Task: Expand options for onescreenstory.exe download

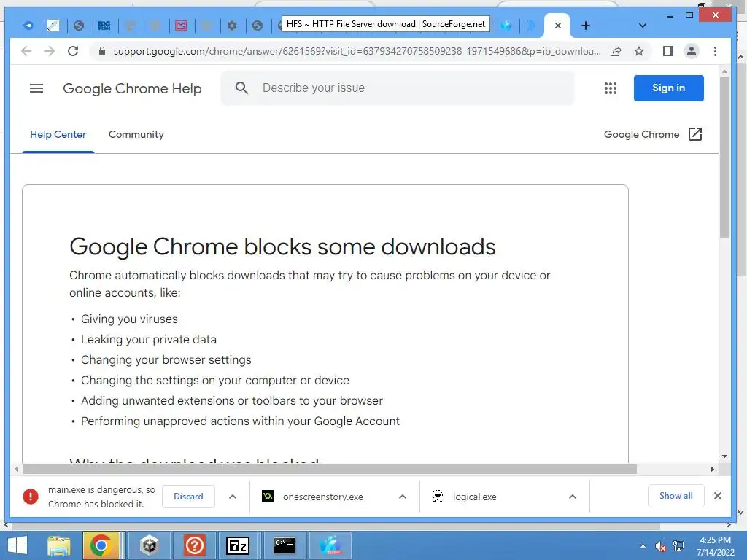Action: [403, 496]
